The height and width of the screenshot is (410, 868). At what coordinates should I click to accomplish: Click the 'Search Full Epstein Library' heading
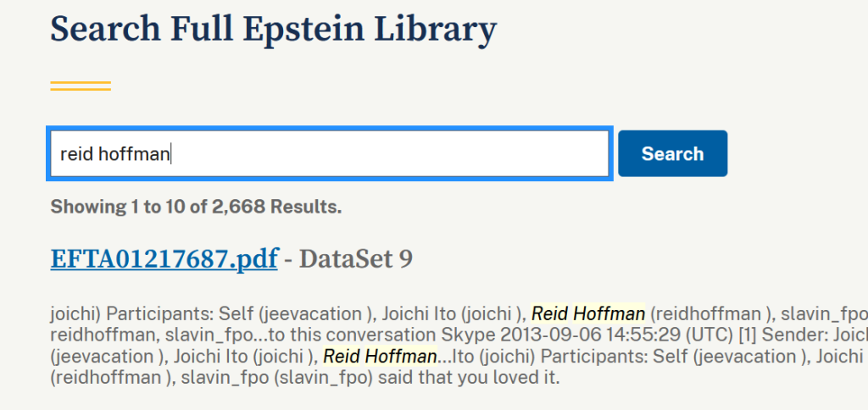(273, 30)
